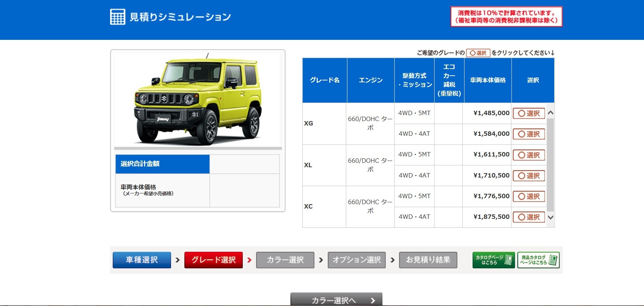Click the ¥1,710,500 price cell
This screenshot has width=644, height=306.
coord(487,176)
